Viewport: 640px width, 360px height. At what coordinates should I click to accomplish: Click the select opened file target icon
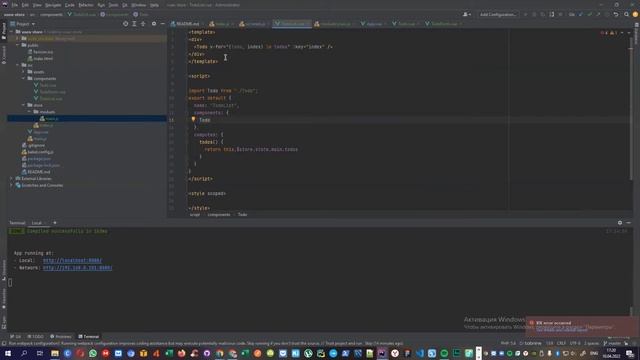(x=125, y=24)
